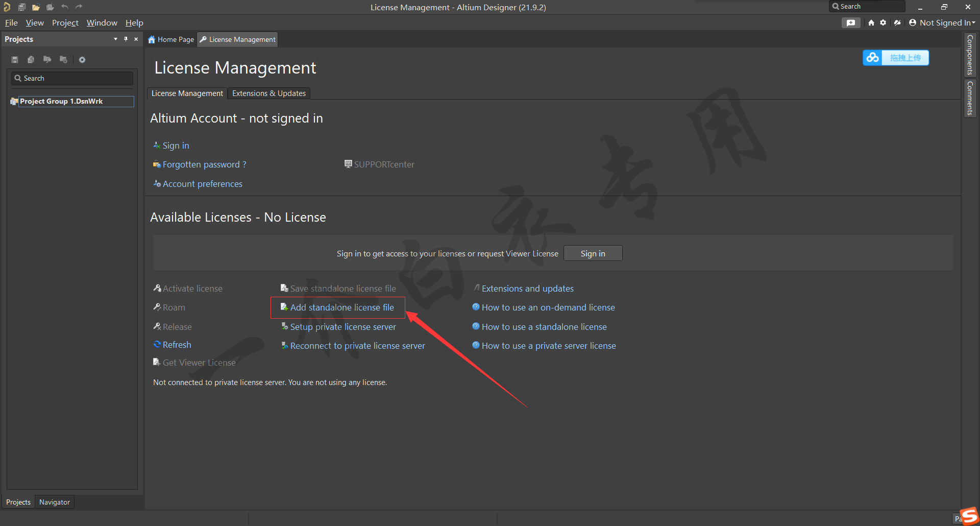
Task: Click the folder search icon in Projects toolbar
Action: 47,60
